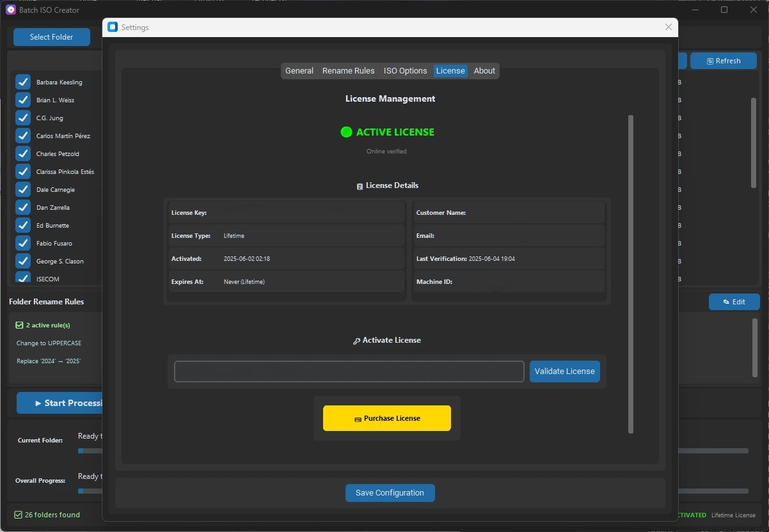Uncheck the Brian L. Weiss folder
Viewport: 769px width, 532px height.
pyautogui.click(x=23, y=100)
